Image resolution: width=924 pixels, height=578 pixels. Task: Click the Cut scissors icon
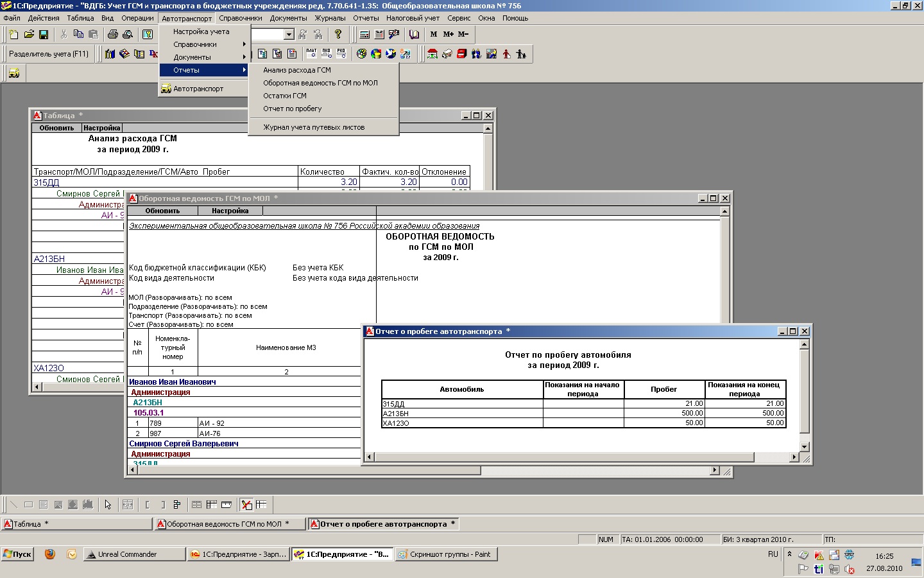pyautogui.click(x=64, y=35)
